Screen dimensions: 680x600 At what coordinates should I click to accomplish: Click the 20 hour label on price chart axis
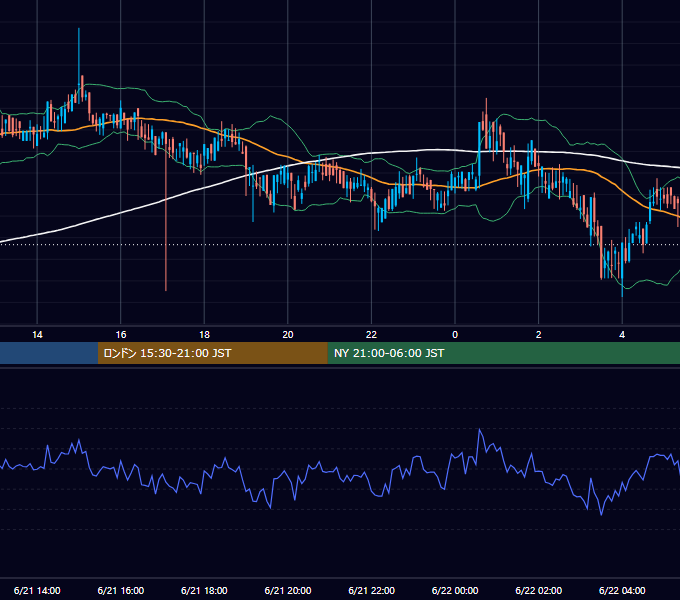pos(288,335)
